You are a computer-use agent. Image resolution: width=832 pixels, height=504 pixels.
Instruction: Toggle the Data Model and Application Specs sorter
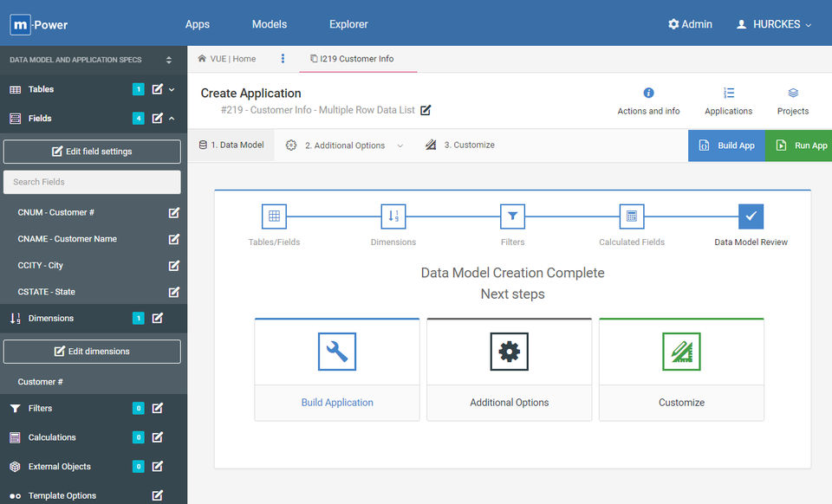pos(169,60)
